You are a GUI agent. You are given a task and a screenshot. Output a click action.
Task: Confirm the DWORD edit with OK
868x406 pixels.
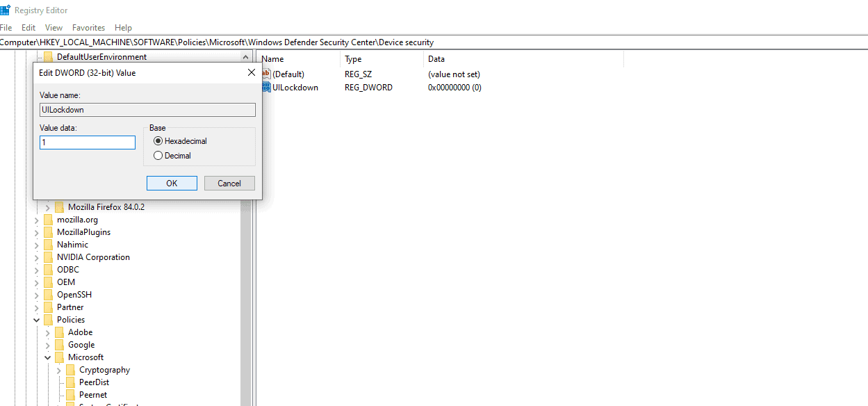click(x=172, y=184)
